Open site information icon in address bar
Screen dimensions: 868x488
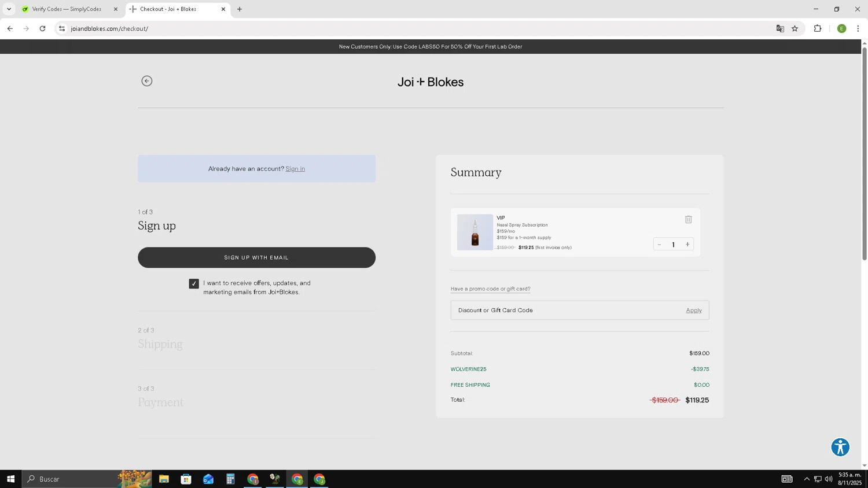62,28
